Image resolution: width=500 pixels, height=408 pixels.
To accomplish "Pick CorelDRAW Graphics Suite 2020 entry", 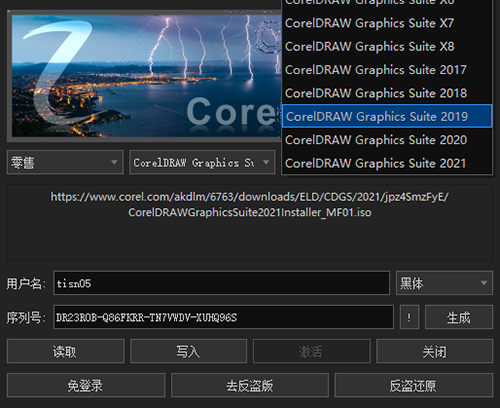I will pos(387,140).
